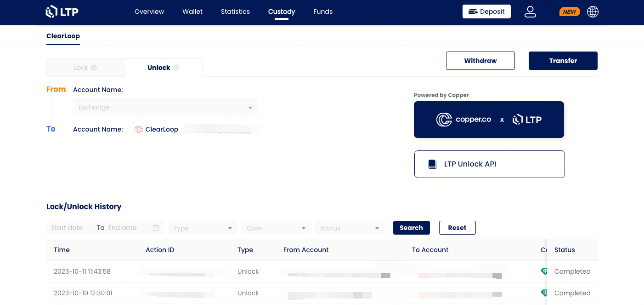This screenshot has height=305, width=644.
Task: Open the user profile icon
Action: (530, 12)
